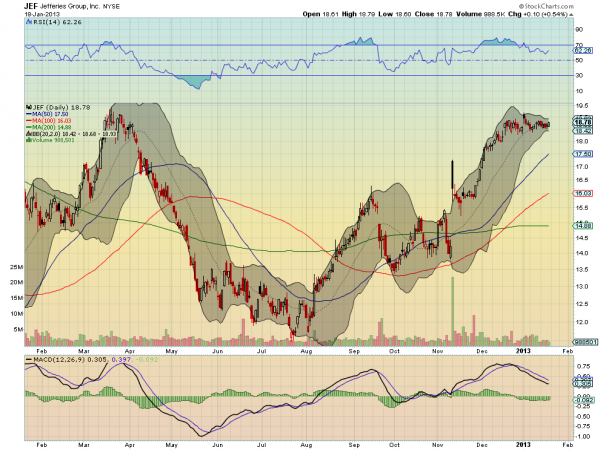
Task: Click the 30 level on RSI axis
Action: tap(579, 75)
